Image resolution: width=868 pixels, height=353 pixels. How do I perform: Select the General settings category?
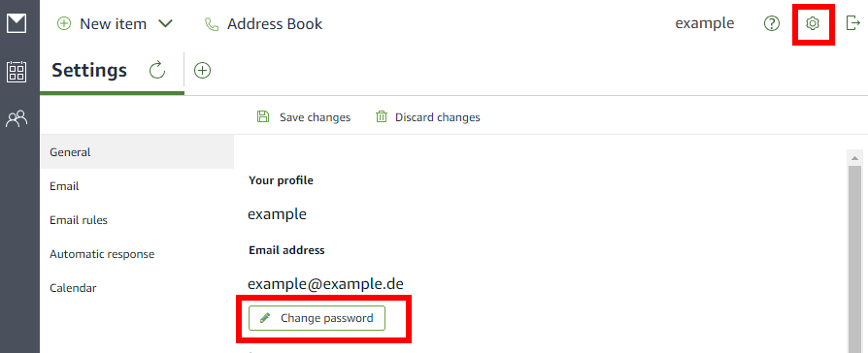tap(137, 151)
